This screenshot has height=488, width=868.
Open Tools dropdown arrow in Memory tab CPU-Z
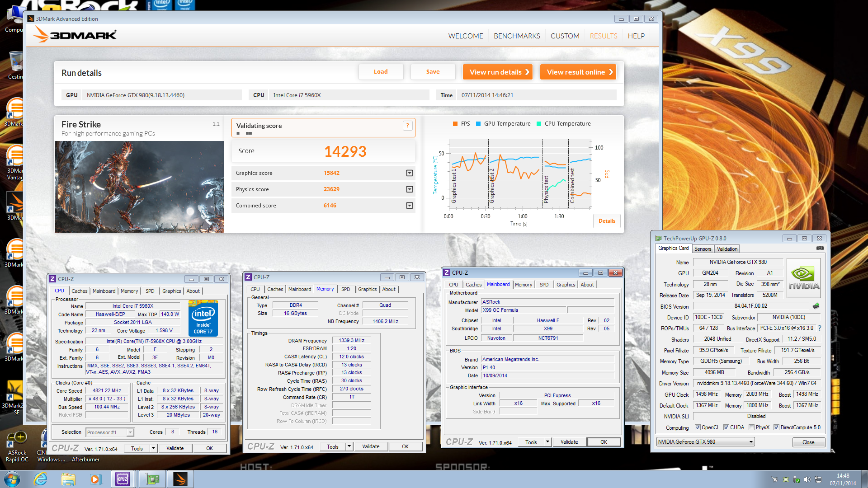(349, 446)
